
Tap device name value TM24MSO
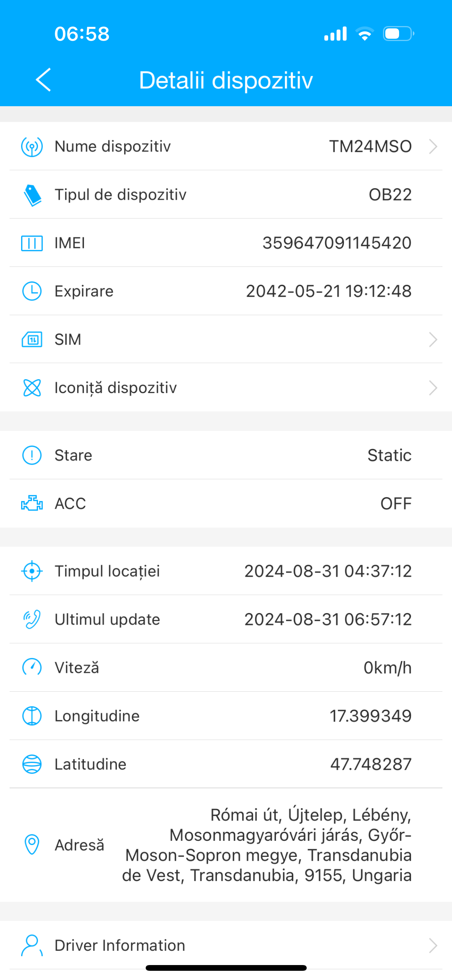point(370,146)
